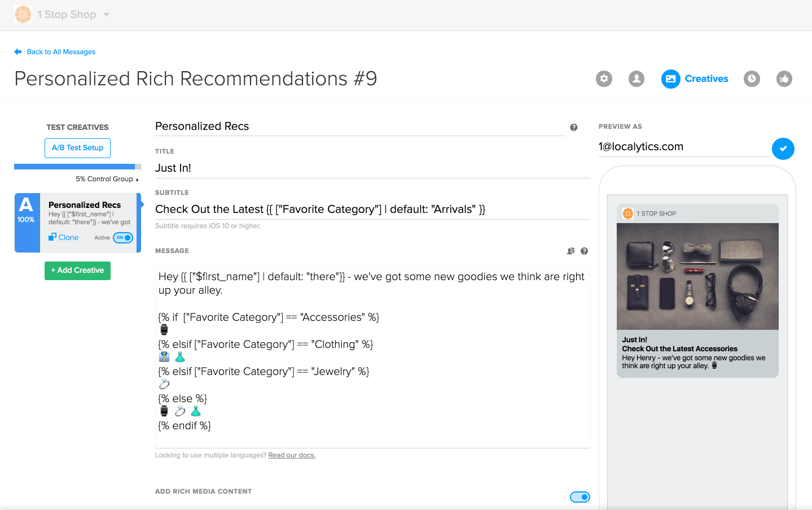Screen dimensions: 812x510
Task: Click the help icon beside creative name
Action: pyautogui.click(x=573, y=128)
